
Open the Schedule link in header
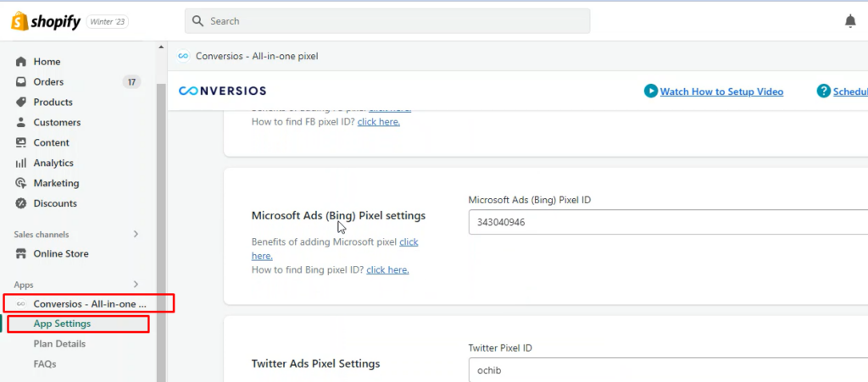tap(850, 91)
